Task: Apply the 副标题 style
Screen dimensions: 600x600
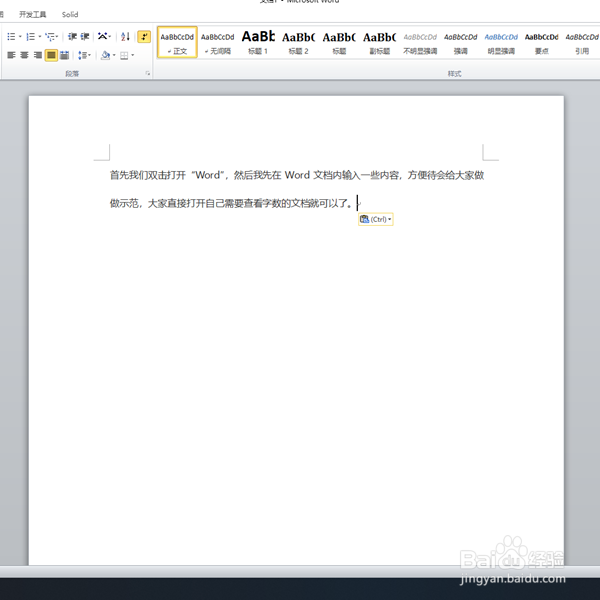Action: (x=380, y=42)
